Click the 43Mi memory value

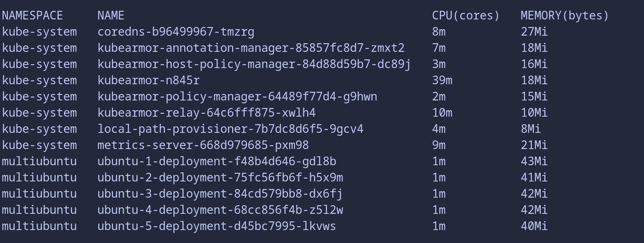(534, 161)
